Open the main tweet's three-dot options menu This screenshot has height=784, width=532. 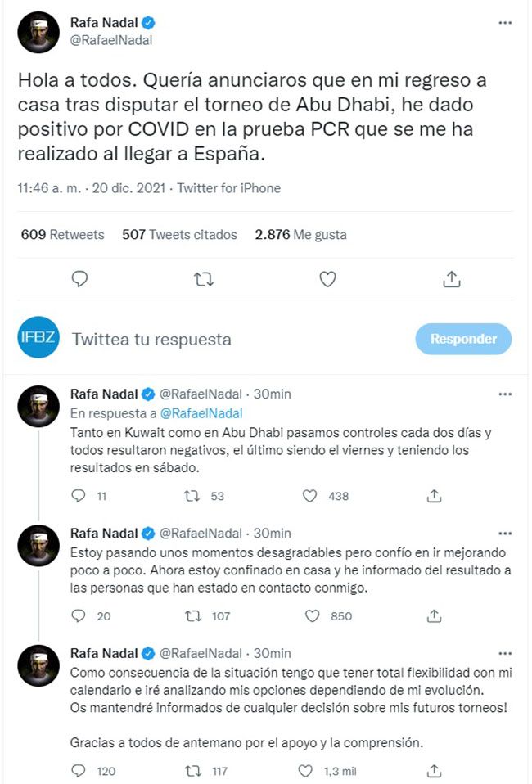(505, 24)
